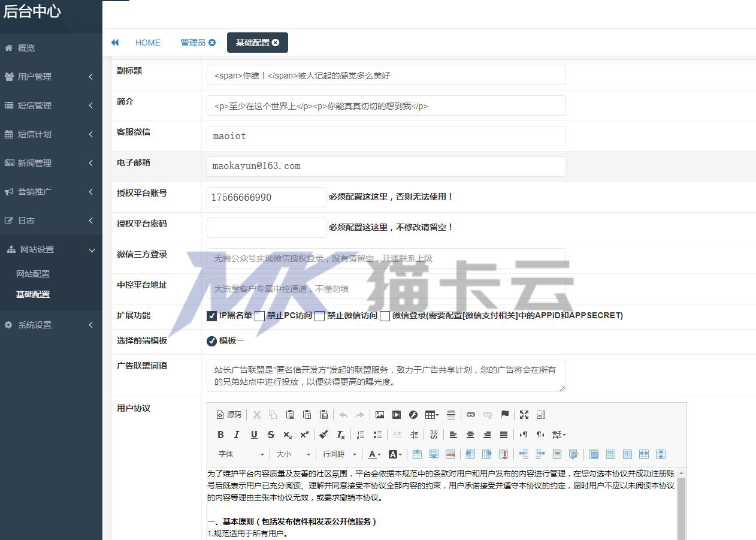Set text direction left-to-right

(524, 435)
